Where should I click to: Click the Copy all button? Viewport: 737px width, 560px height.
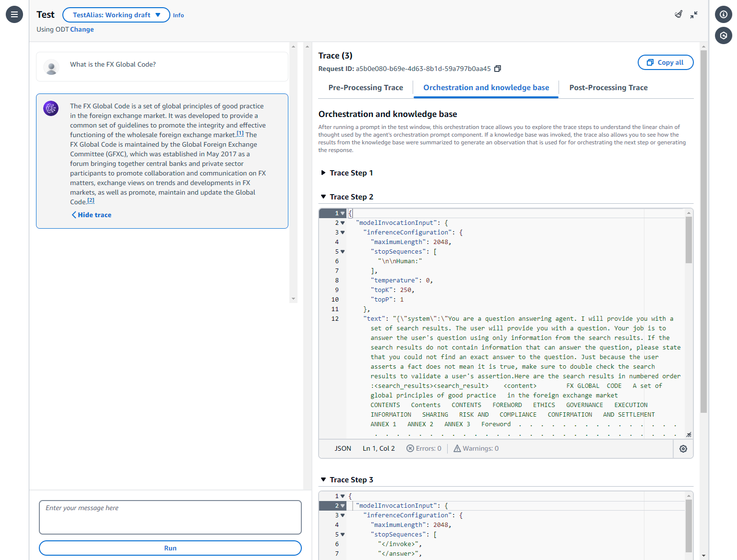pos(666,62)
